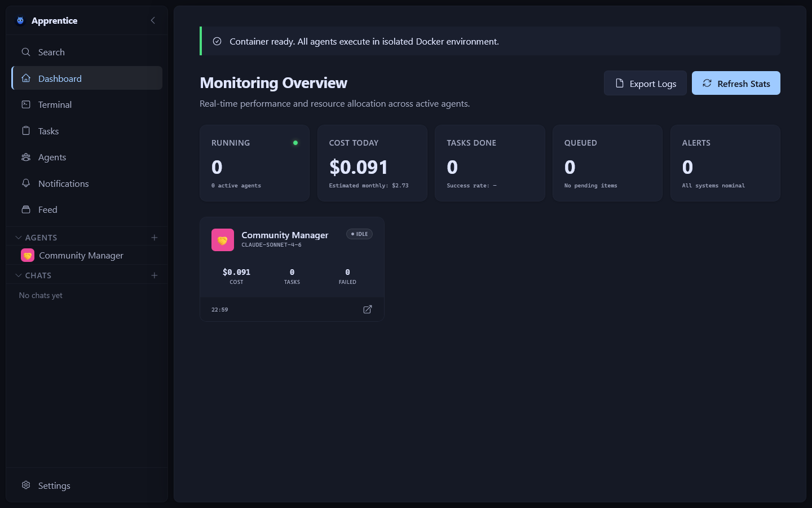Click CLAUDE-SONNET-4-6 model label
Image resolution: width=812 pixels, height=508 pixels.
pos(271,245)
